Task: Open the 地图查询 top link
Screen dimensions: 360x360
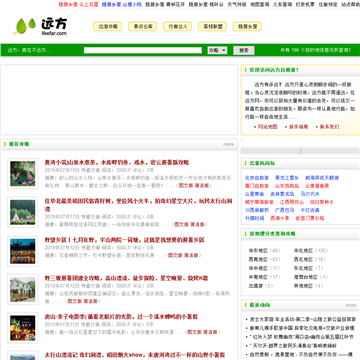Action: point(260,4)
